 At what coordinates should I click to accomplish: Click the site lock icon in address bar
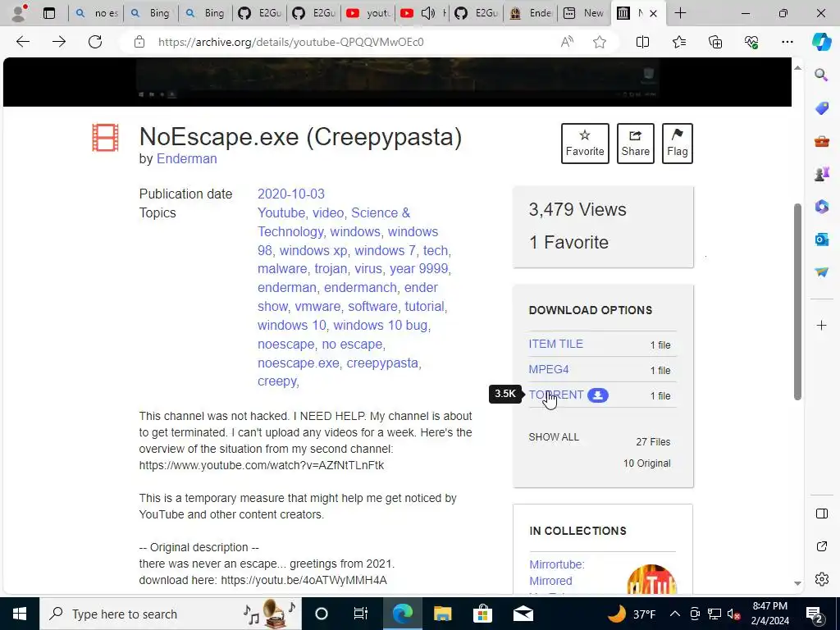(139, 42)
